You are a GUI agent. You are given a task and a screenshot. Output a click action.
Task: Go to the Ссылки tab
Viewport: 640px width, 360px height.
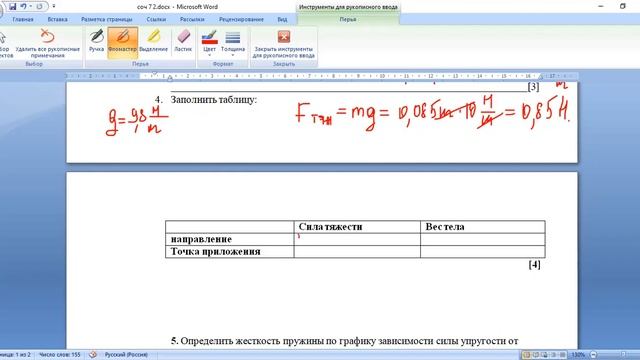pos(156,19)
